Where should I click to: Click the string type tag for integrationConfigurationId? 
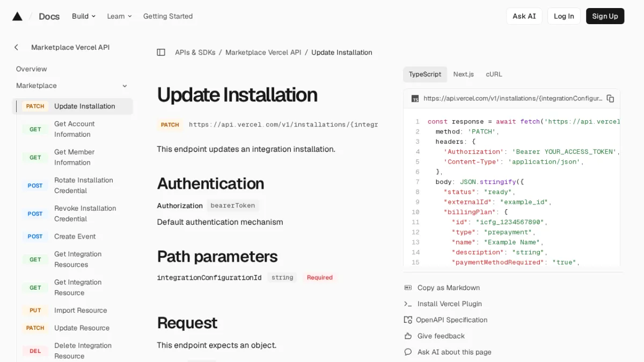282,277
